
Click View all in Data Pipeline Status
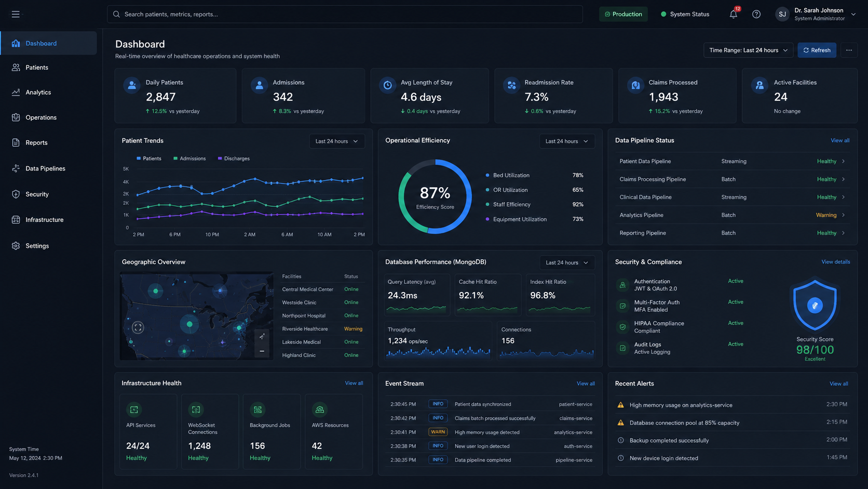pos(840,140)
